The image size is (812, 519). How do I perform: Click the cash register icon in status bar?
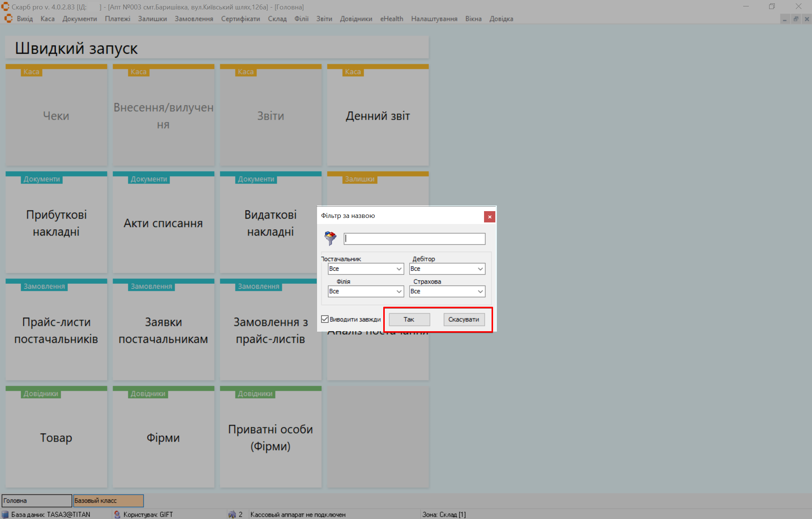click(x=232, y=514)
